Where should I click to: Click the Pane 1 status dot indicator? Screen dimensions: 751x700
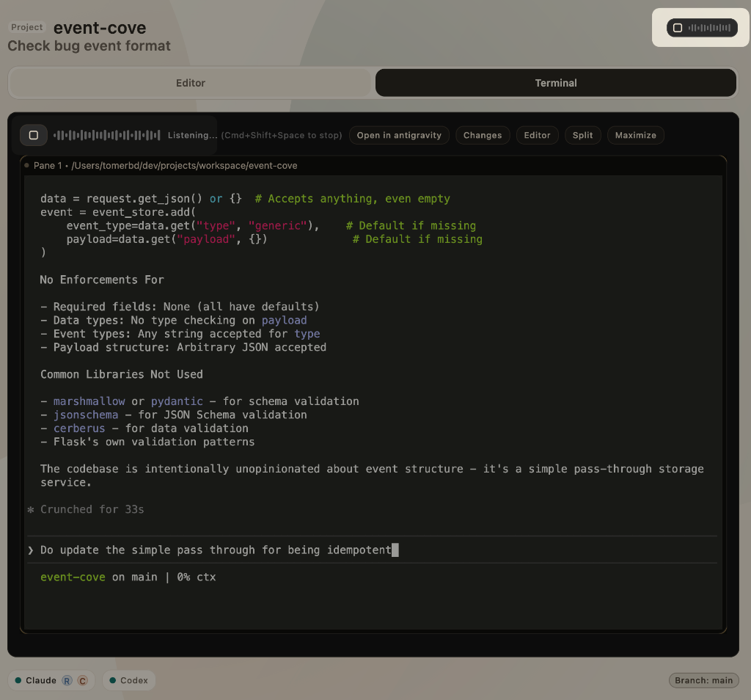tap(27, 166)
